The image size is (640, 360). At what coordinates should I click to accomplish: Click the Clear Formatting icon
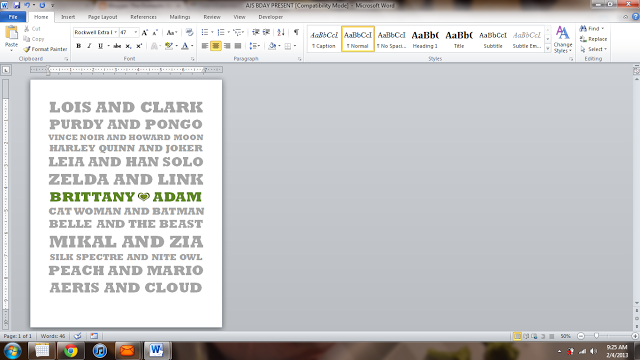[189, 32]
